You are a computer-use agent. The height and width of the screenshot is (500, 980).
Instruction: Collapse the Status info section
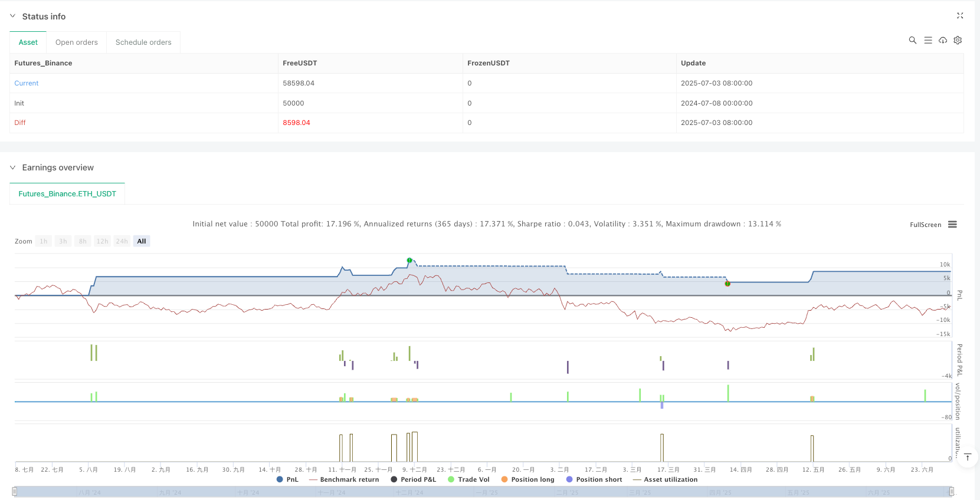13,17
